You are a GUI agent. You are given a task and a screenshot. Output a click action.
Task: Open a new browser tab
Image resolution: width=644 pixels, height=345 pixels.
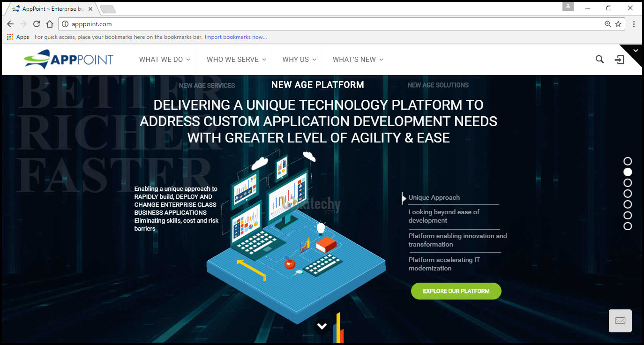[108, 9]
